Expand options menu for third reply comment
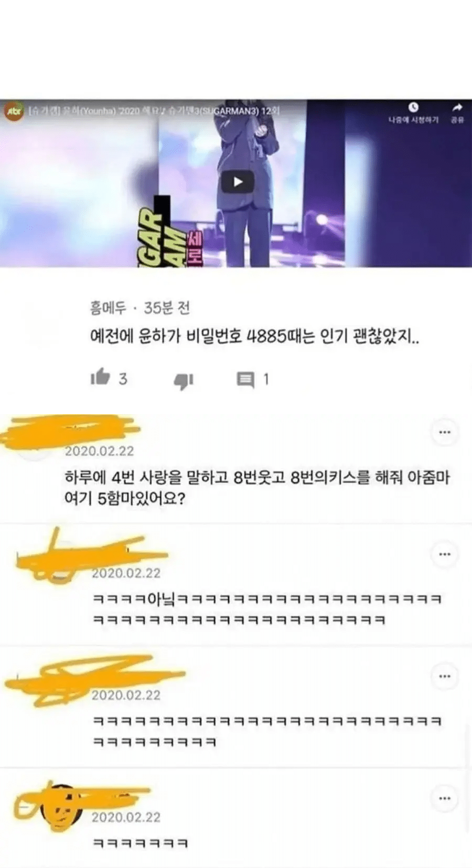472x868 pixels. point(444,676)
